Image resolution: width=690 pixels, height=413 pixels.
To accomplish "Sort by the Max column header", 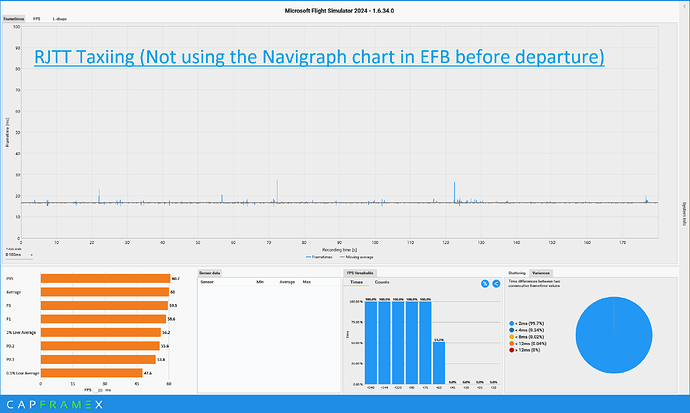I will click(307, 281).
